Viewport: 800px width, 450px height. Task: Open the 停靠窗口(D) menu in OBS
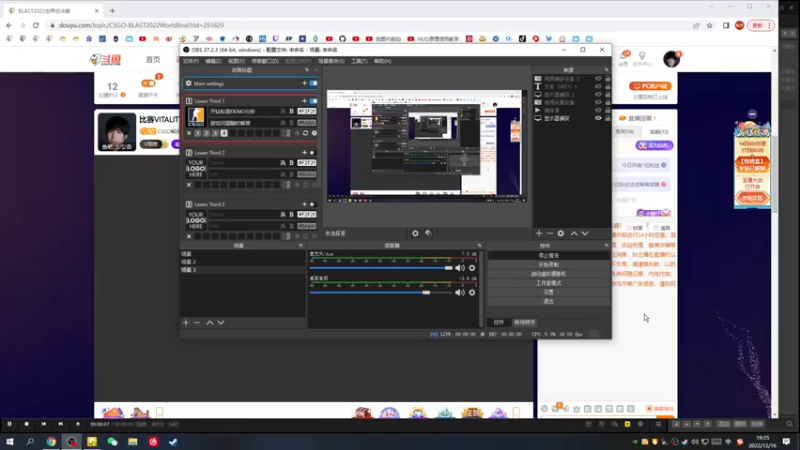265,61
